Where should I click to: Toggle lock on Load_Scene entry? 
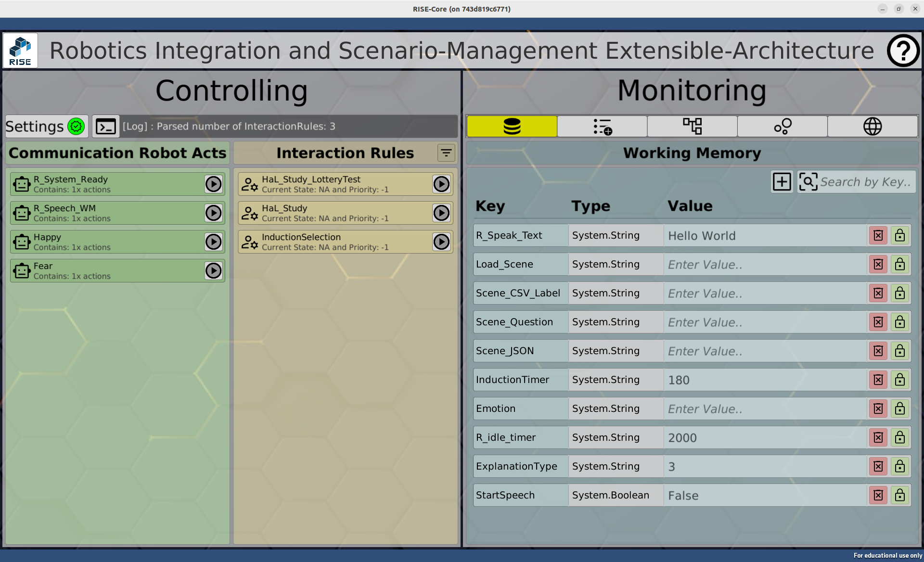click(899, 265)
